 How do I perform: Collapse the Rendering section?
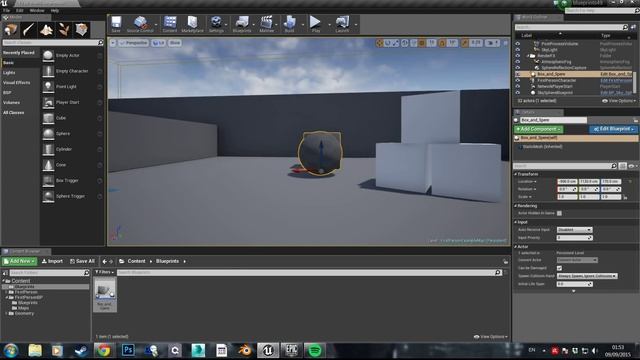pos(516,206)
